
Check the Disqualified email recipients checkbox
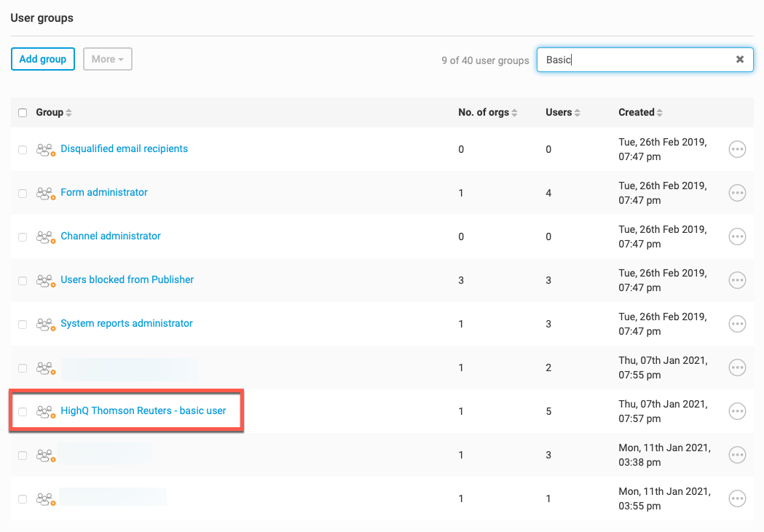(x=23, y=149)
